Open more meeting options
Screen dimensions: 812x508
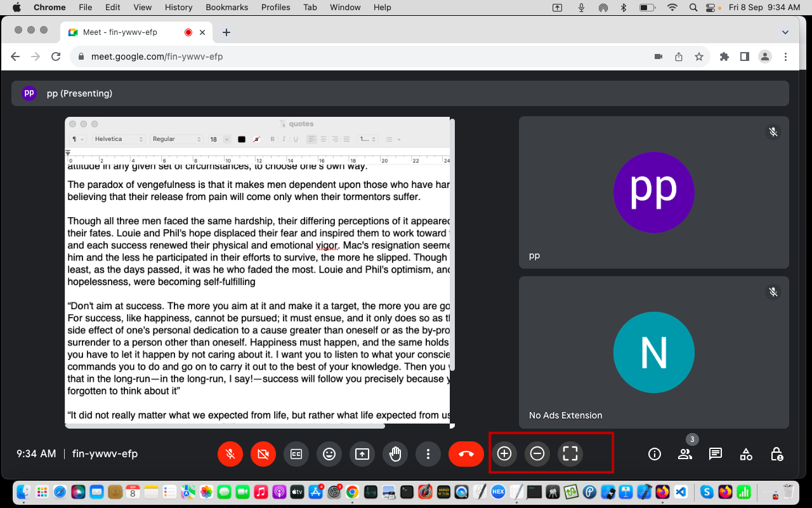[428, 453]
